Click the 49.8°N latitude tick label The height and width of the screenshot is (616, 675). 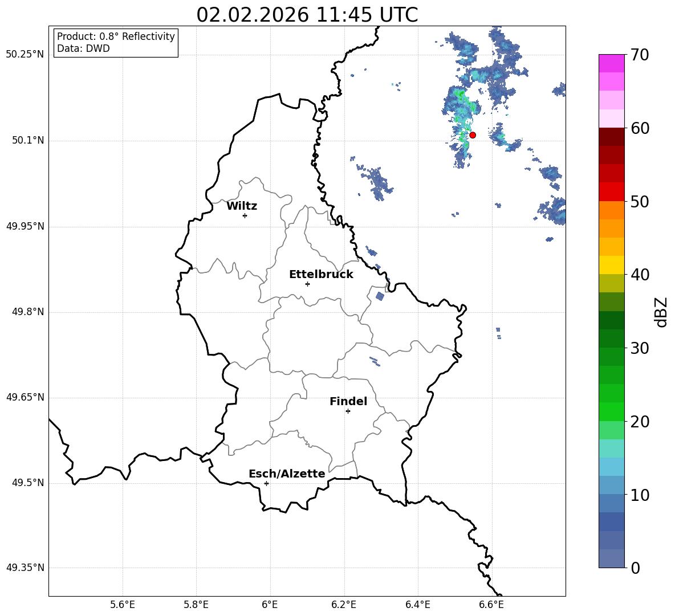[28, 312]
